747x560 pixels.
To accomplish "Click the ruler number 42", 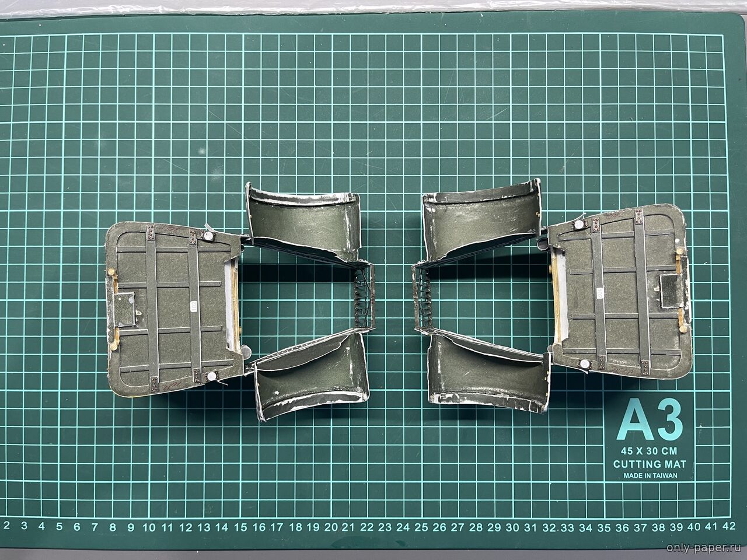I will 728,525.
